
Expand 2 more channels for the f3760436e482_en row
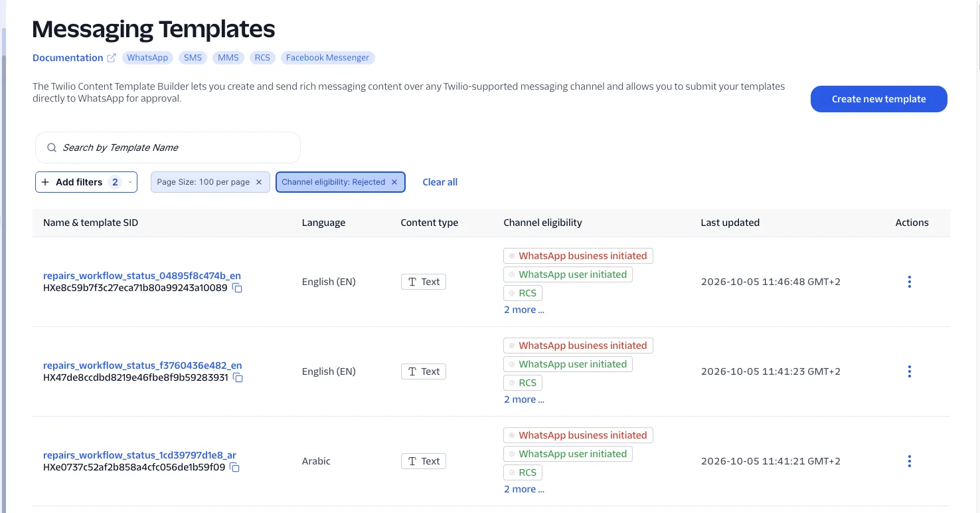pos(524,399)
